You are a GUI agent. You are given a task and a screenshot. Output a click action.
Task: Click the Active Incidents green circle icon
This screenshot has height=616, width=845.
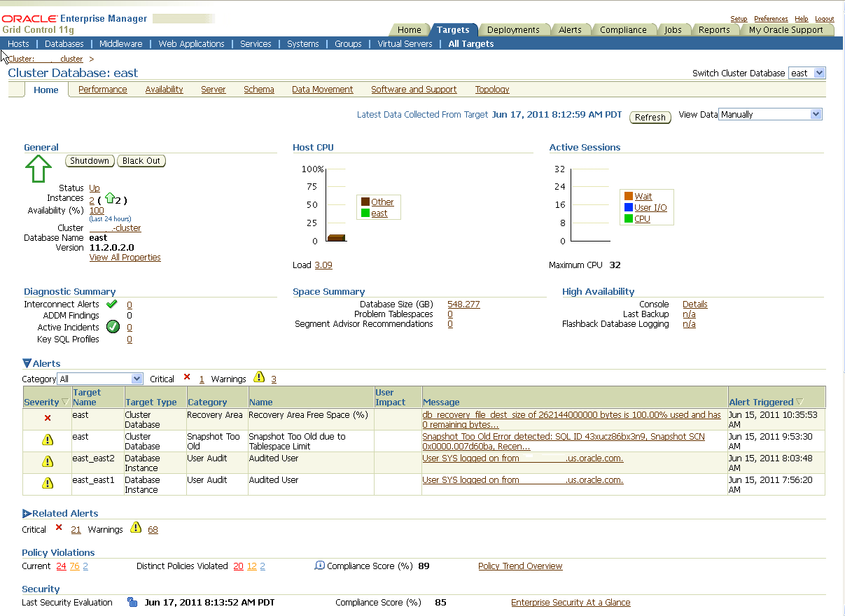(x=113, y=327)
